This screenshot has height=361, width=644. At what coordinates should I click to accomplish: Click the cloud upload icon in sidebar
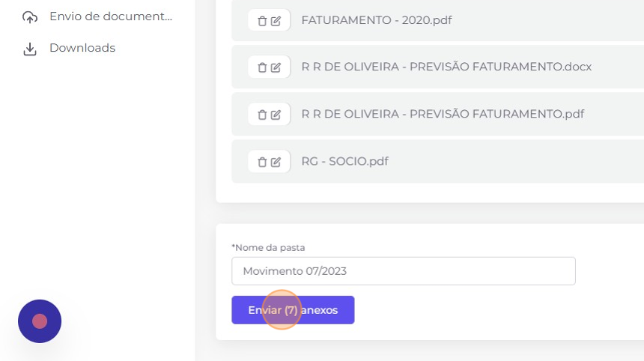point(29,17)
